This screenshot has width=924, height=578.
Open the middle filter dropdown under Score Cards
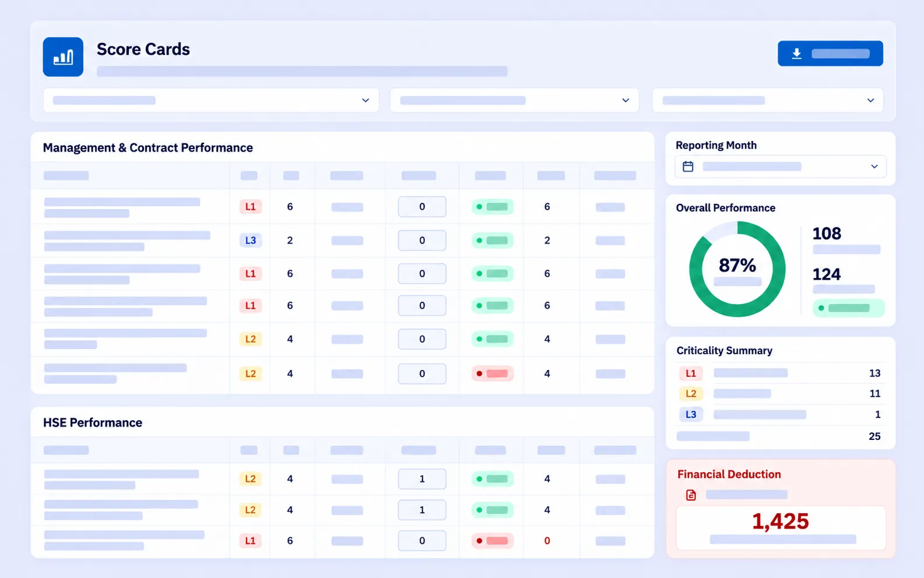pos(514,100)
